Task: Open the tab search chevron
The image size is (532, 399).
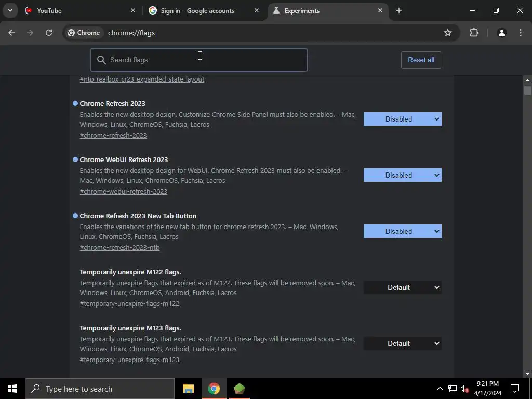Action: [x=10, y=10]
